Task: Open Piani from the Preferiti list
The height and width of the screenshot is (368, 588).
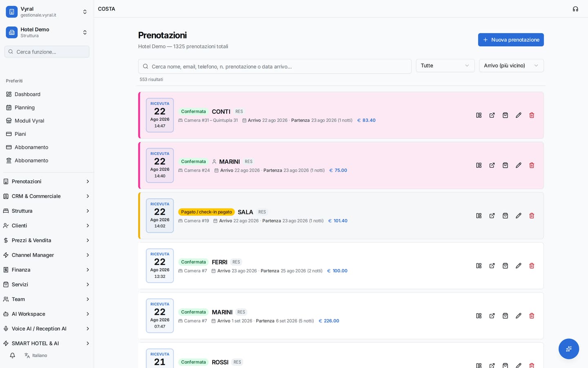Action: (47, 134)
